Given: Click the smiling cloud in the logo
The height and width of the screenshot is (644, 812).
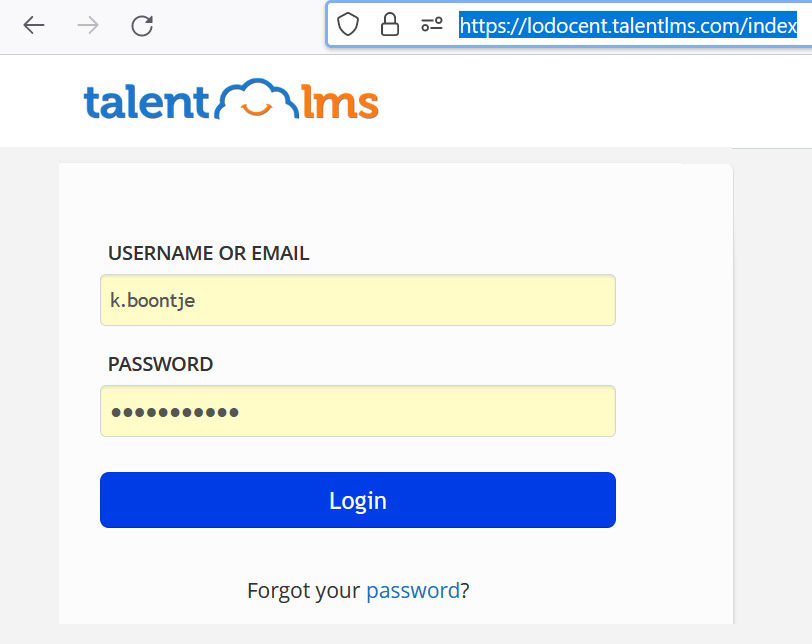Looking at the screenshot, I should [257, 100].
